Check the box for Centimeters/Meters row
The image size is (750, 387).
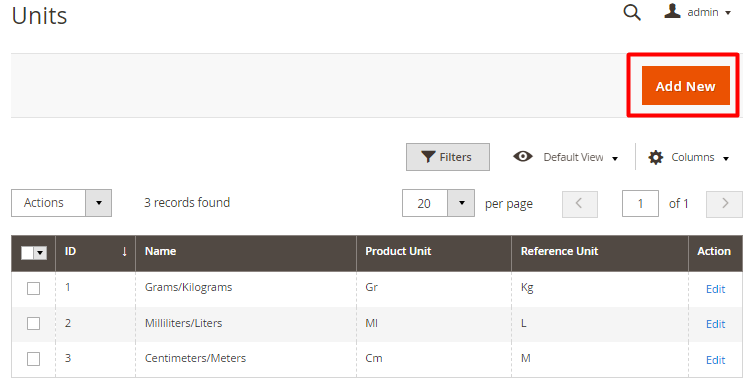point(33,359)
